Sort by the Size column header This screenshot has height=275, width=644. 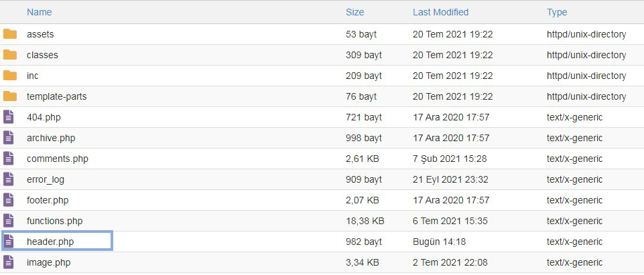pyautogui.click(x=355, y=12)
